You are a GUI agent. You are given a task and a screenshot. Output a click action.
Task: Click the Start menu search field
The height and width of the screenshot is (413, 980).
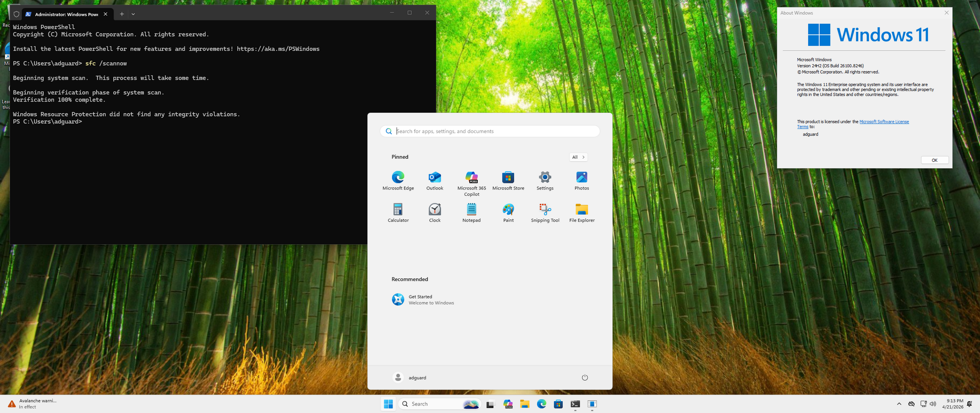tap(495, 132)
